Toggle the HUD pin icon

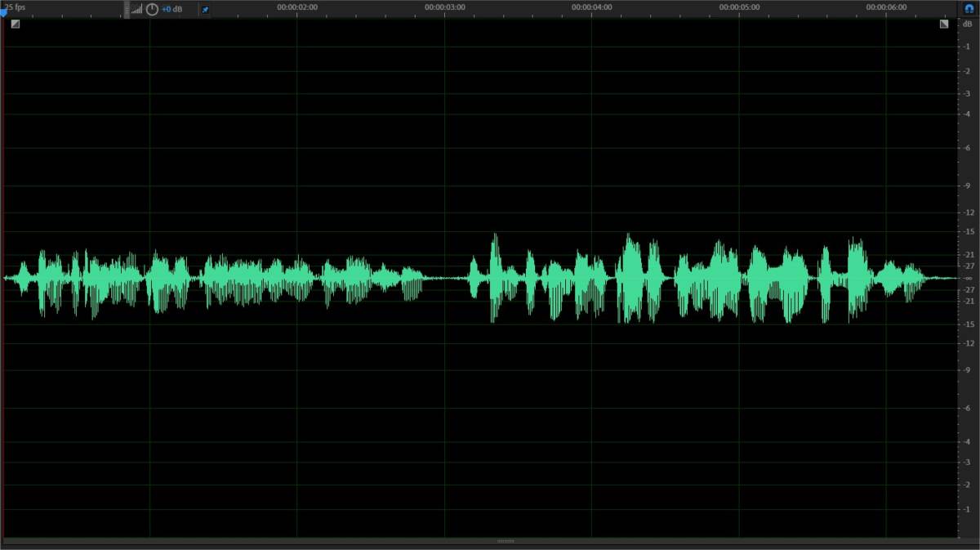pyautogui.click(x=205, y=9)
